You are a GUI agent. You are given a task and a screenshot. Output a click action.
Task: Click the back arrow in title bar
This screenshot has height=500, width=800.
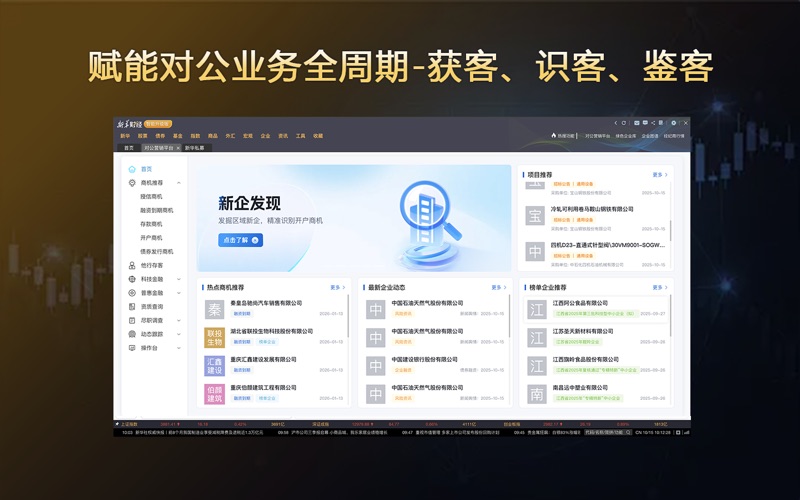[615, 123]
